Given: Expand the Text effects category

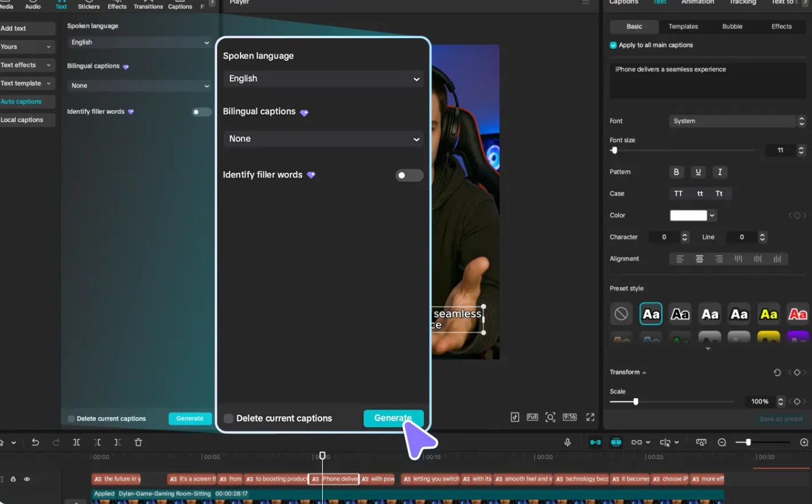Looking at the screenshot, I should [x=26, y=65].
